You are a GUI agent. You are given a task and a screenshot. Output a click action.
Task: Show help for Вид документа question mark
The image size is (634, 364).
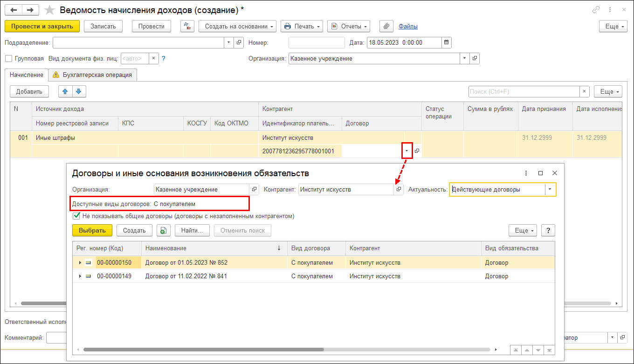click(164, 59)
